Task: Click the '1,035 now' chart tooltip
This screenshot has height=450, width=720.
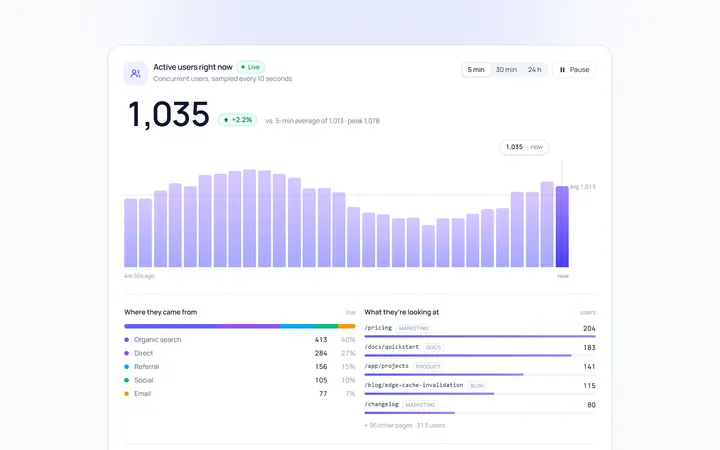Action: (524, 147)
